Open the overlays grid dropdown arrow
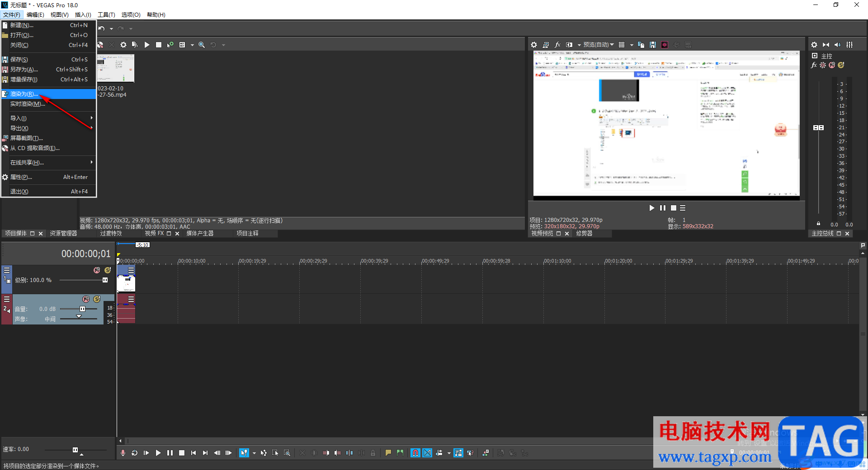The height and width of the screenshot is (470, 868). (632, 45)
